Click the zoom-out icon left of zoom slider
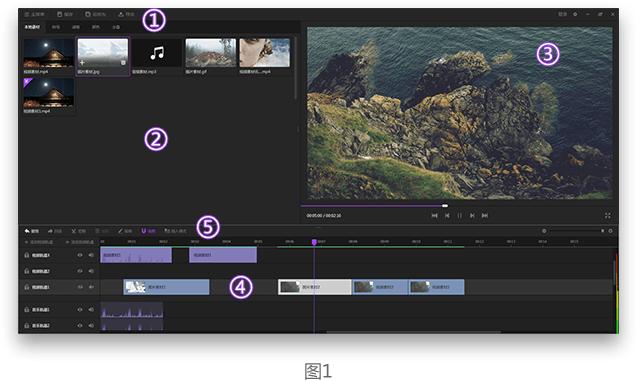 click(544, 231)
